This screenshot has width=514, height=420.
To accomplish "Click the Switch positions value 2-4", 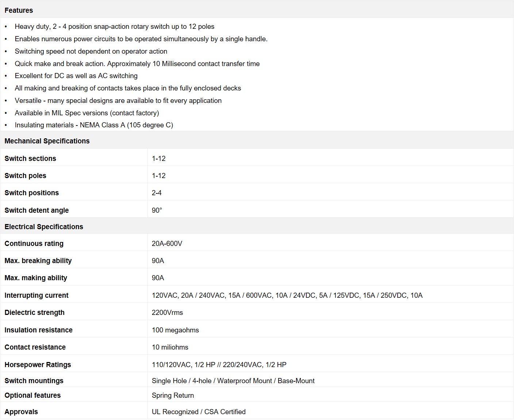I will (157, 193).
